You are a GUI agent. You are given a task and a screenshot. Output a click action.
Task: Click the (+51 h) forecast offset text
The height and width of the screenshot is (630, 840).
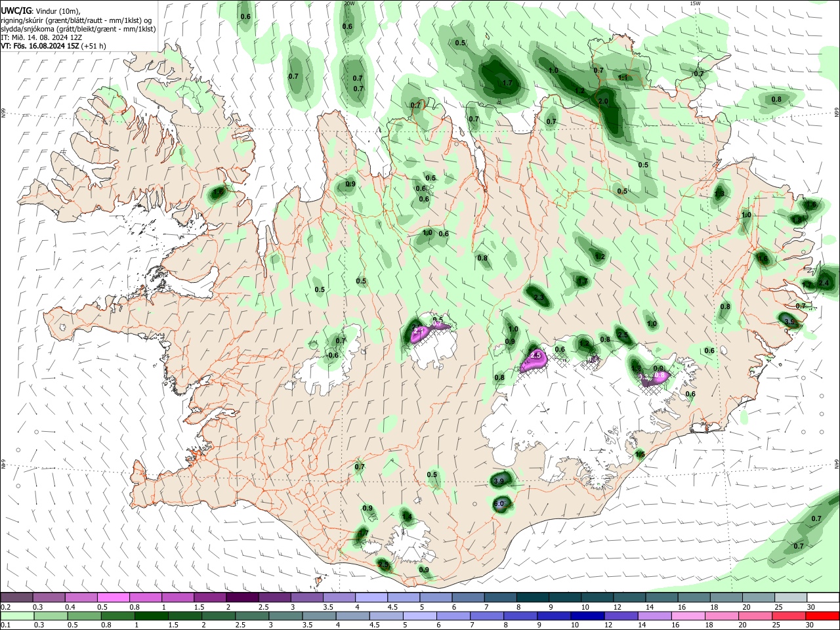94,46
